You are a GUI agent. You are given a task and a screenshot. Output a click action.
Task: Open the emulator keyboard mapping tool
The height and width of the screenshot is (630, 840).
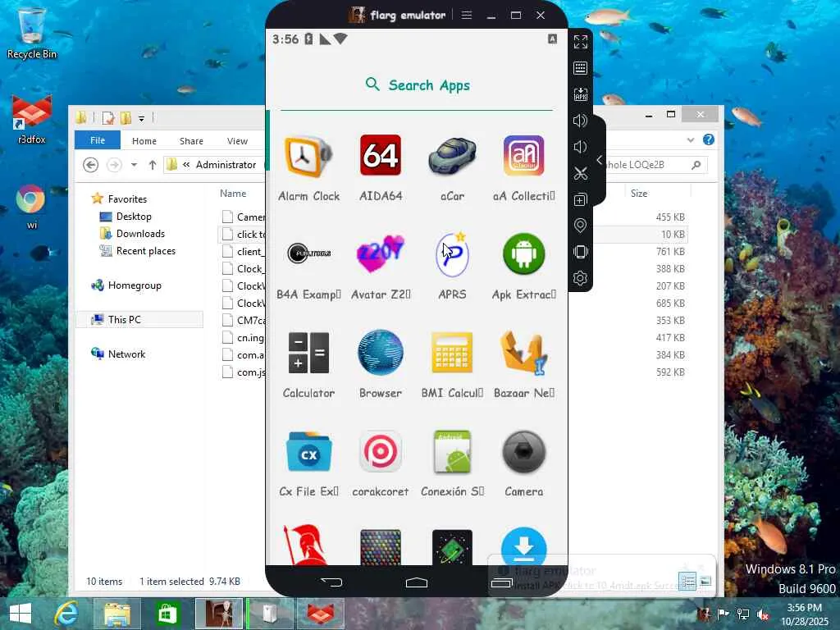point(580,68)
